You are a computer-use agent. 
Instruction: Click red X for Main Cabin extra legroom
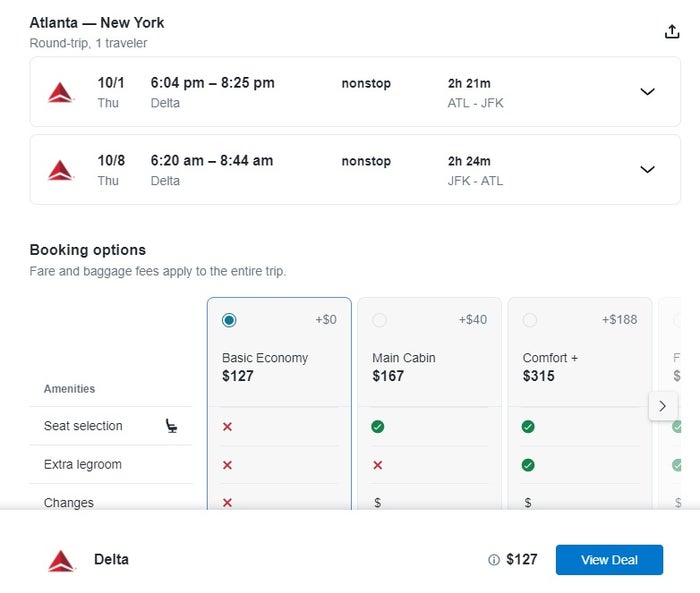click(x=378, y=465)
